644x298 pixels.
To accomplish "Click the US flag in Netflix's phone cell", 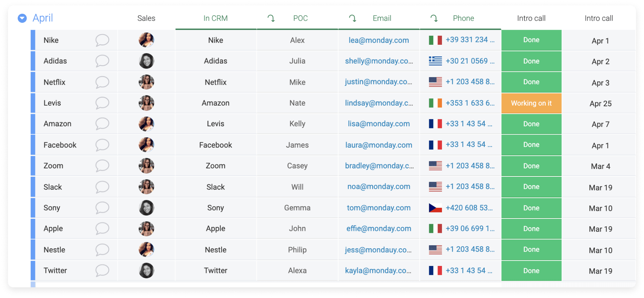I will [435, 82].
